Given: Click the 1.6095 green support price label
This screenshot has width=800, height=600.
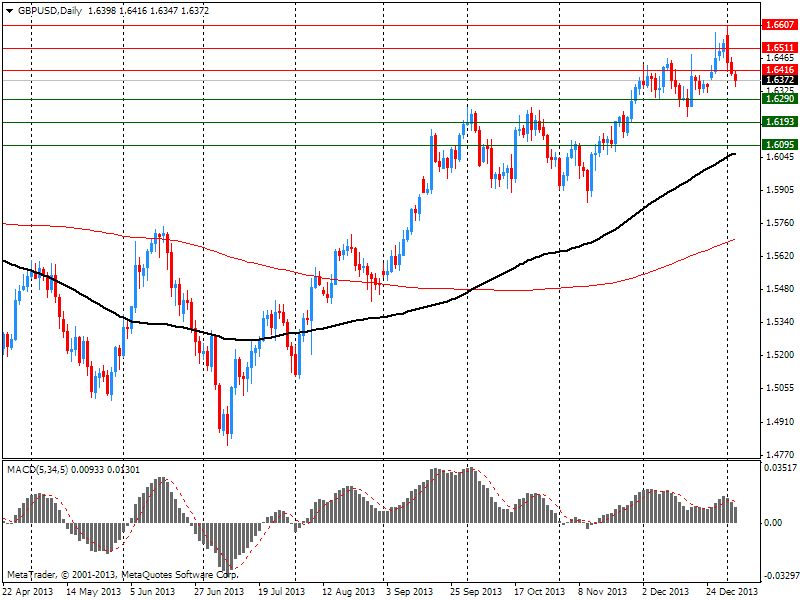Looking at the screenshot, I should [x=780, y=144].
